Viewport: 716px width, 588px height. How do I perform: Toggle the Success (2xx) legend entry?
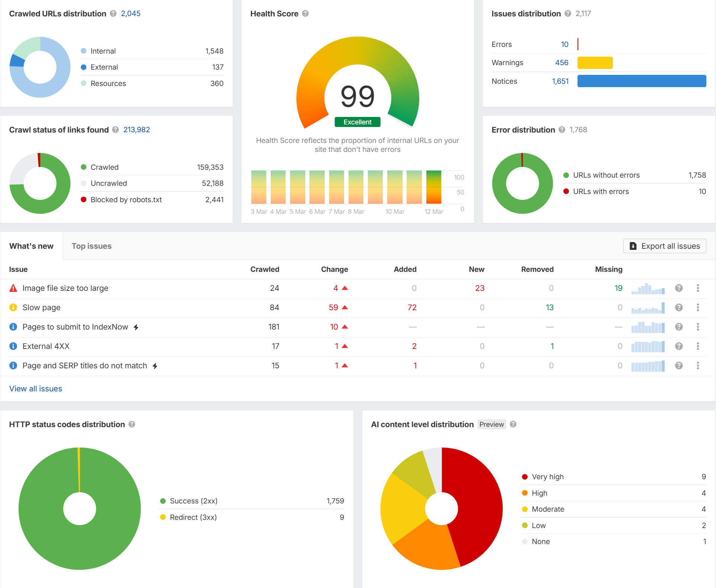[x=194, y=500]
